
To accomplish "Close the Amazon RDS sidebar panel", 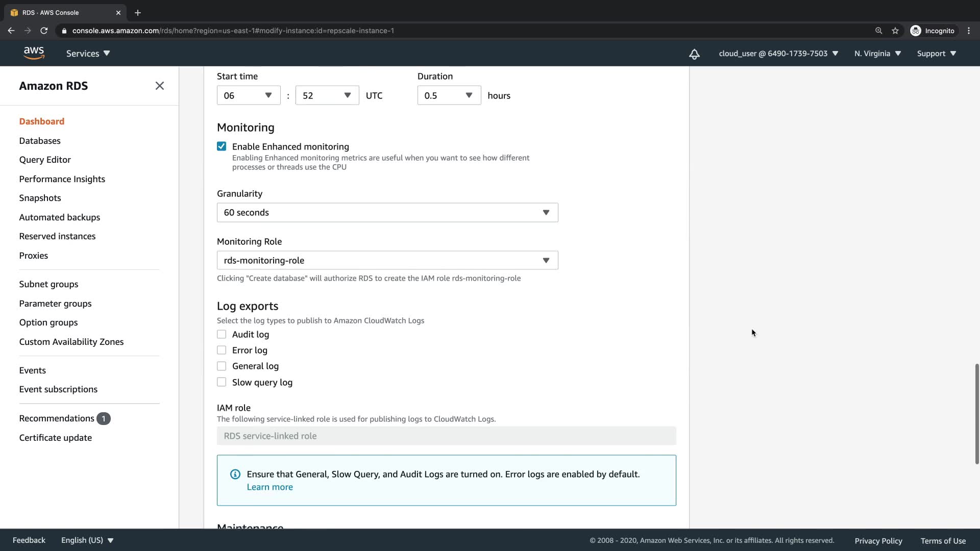I will pyautogui.click(x=160, y=86).
